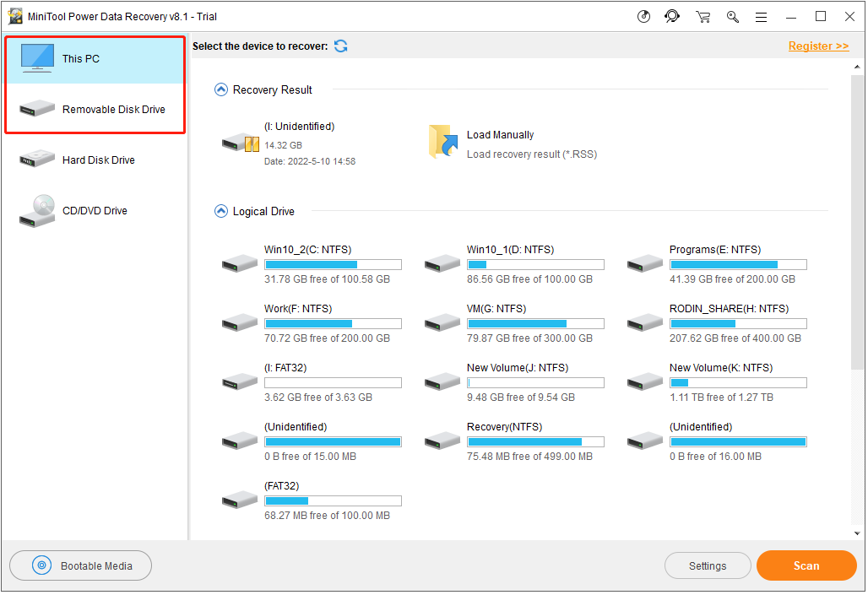
Task: Click the scrollbar down arrow
Action: point(857,533)
